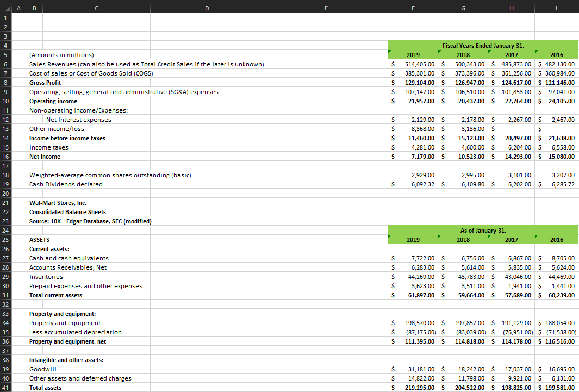
Task: Click the 'Source: 10K - Edgar Database' cell
Action: click(x=90, y=221)
